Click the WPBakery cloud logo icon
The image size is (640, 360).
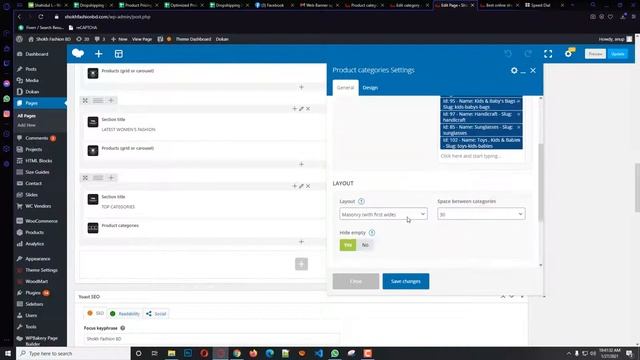pos(78,53)
